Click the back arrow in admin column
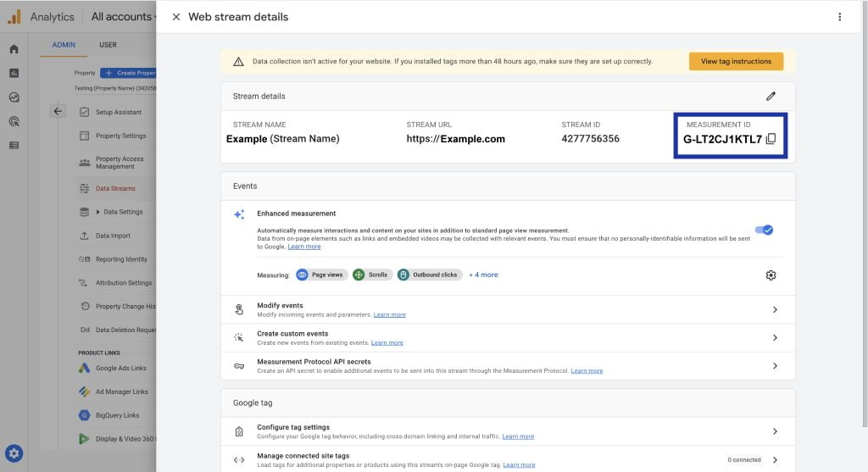Viewport: 868px width, 472px height. (x=58, y=111)
